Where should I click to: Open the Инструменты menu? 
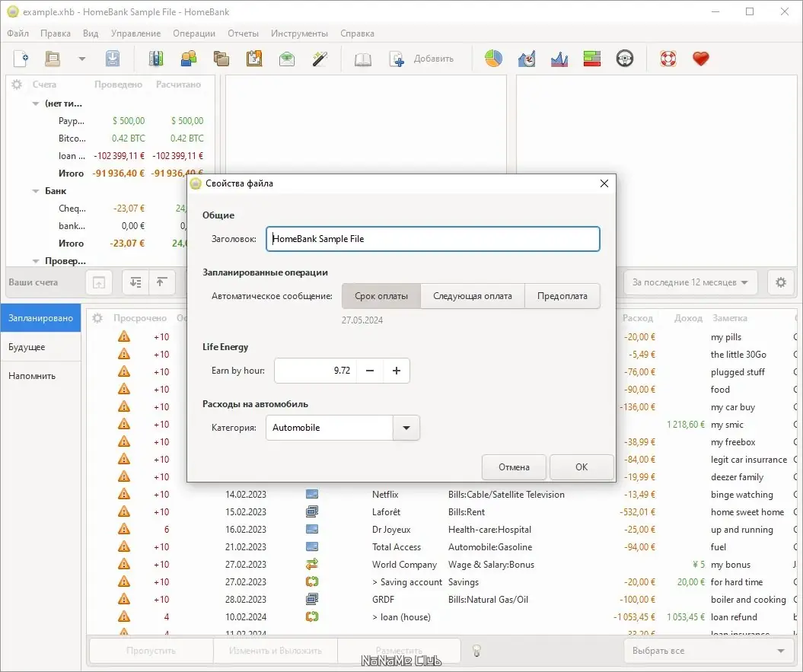(x=300, y=33)
